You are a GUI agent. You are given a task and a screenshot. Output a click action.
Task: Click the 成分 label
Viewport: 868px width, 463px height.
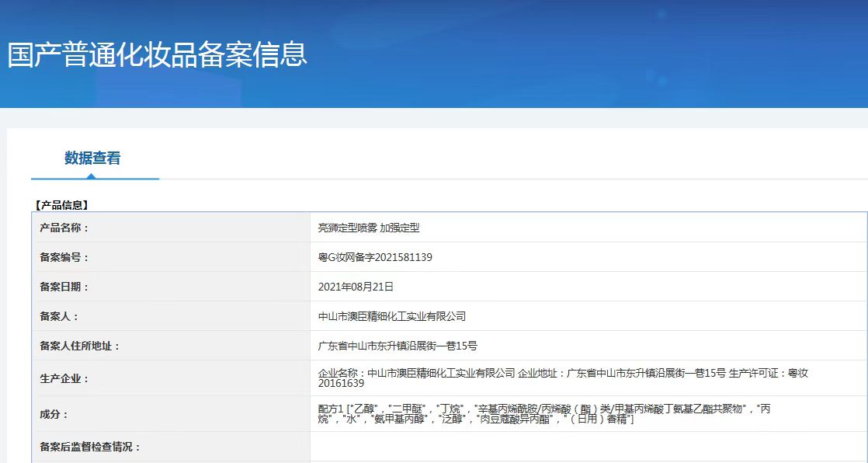(x=54, y=414)
